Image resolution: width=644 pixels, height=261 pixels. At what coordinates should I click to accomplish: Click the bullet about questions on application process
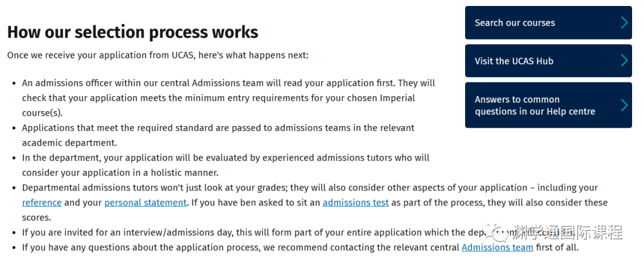[x=300, y=247]
